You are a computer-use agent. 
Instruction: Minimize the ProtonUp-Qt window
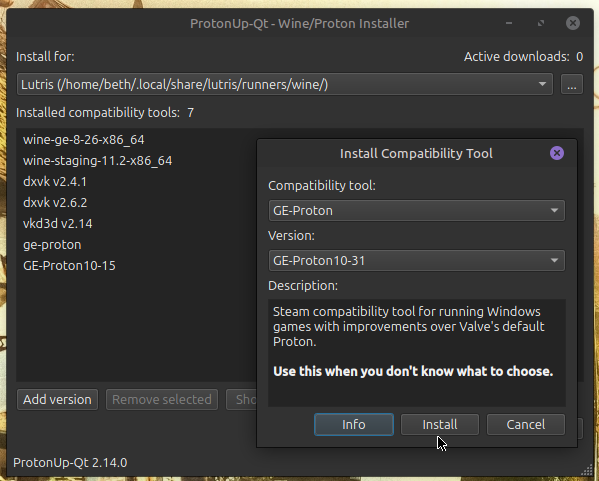pyautogui.click(x=509, y=23)
